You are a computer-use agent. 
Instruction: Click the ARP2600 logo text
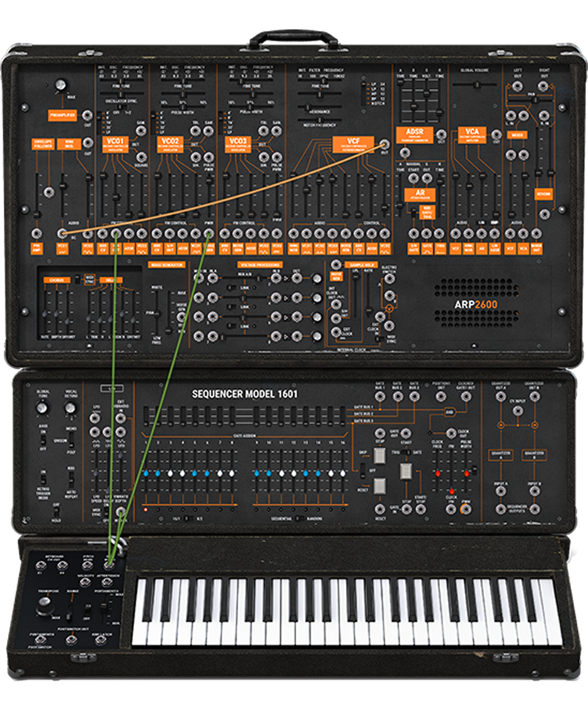tap(476, 304)
